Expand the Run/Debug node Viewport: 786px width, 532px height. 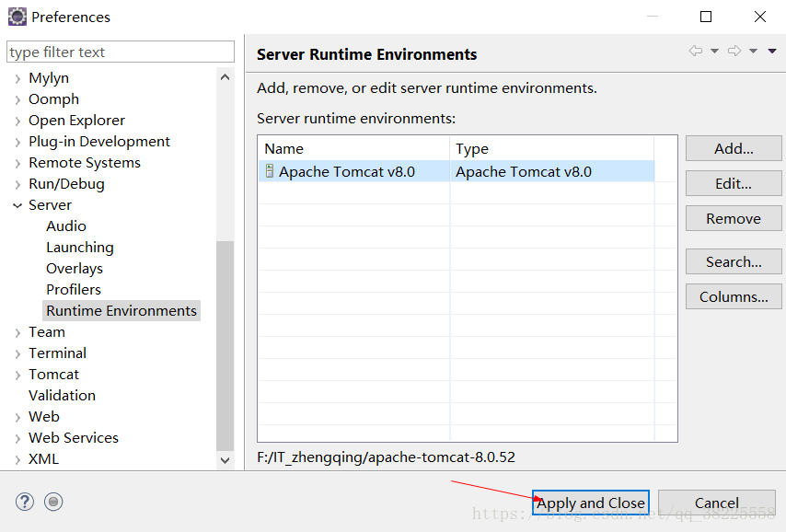coord(18,184)
